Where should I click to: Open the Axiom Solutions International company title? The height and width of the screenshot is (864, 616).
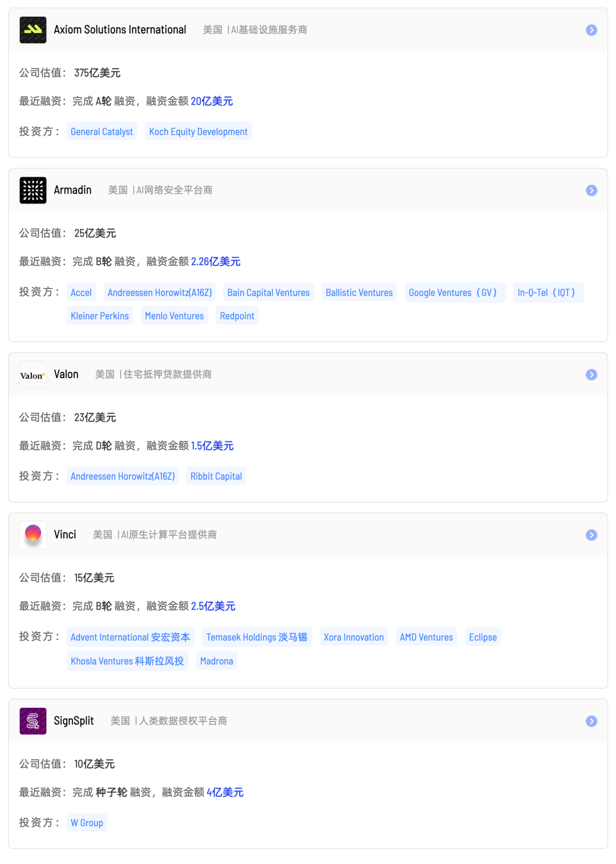click(x=120, y=30)
